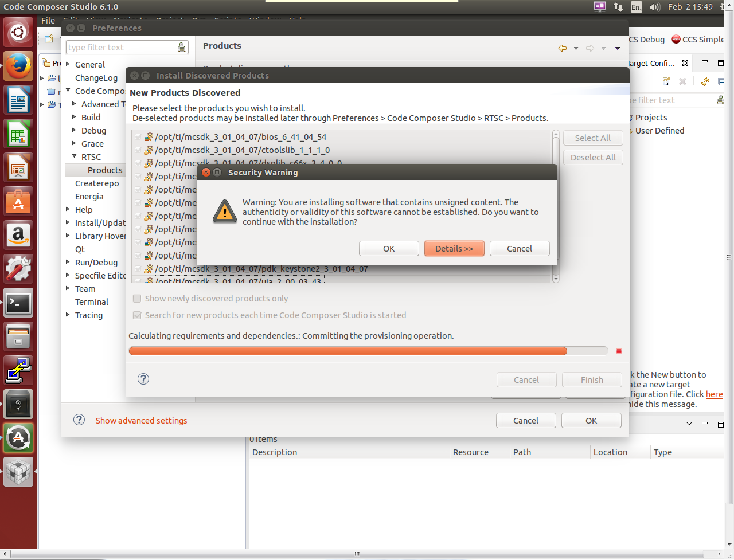Collapse Code Composer Studio preferences node

(68, 91)
